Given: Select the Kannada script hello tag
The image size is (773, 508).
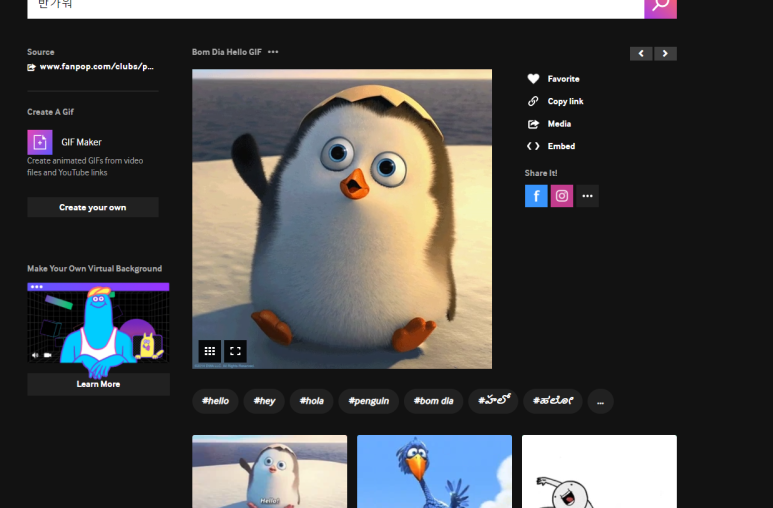Looking at the screenshot, I should (553, 401).
